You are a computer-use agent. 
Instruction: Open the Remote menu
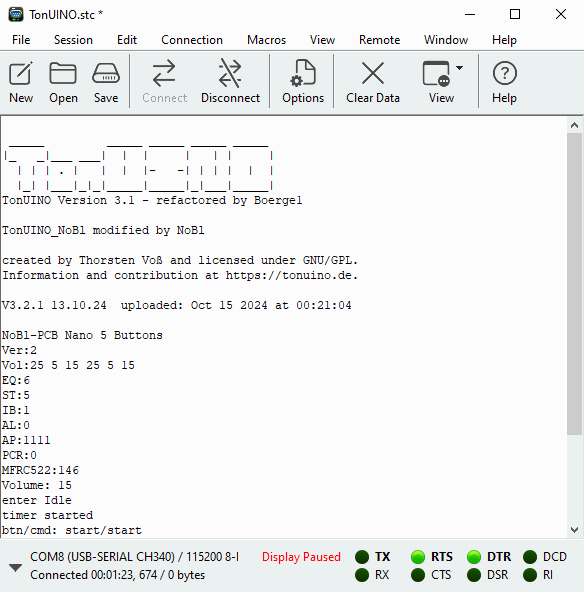[x=379, y=40]
